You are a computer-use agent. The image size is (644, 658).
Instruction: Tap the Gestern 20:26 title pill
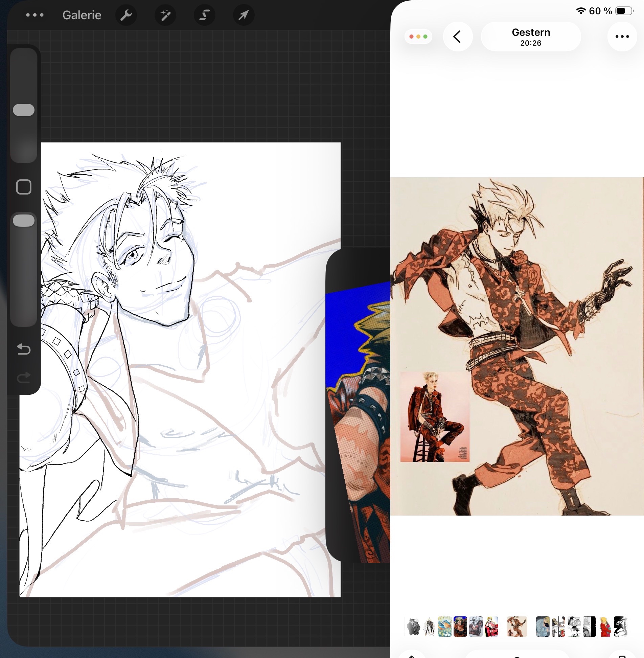pyautogui.click(x=531, y=37)
